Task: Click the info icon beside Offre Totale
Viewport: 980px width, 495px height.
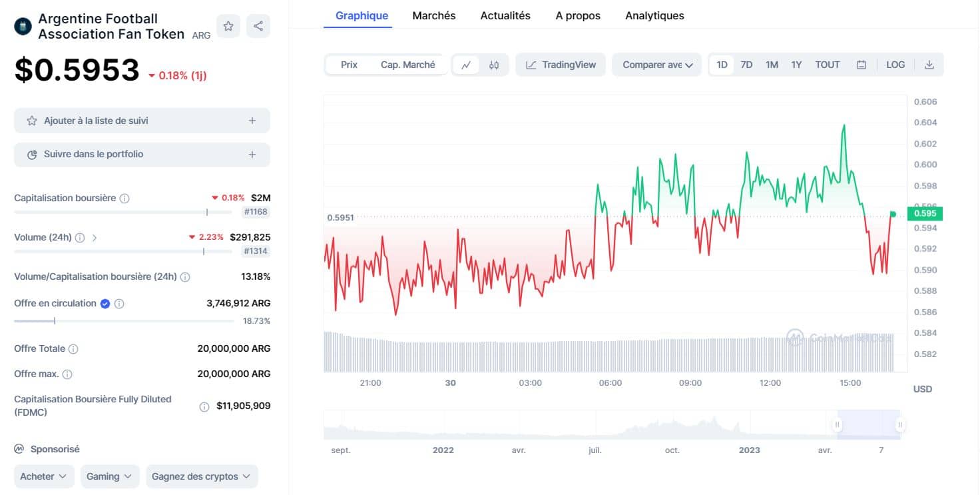Action: coord(73,349)
